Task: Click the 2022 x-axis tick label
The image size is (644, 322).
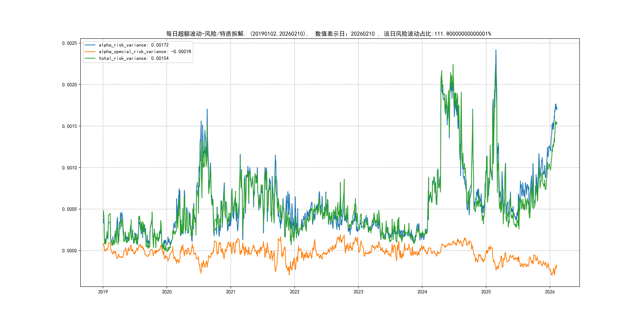Action: [295, 292]
